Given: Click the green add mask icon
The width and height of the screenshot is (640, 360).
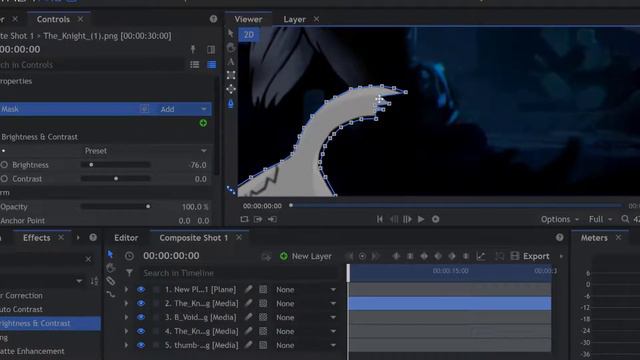Looking at the screenshot, I should click(x=203, y=123).
